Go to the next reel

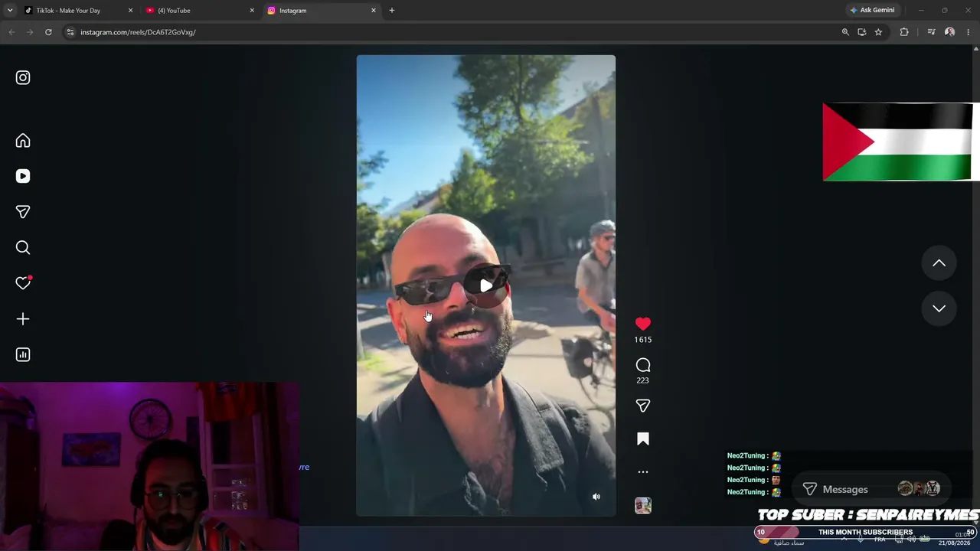tap(939, 308)
